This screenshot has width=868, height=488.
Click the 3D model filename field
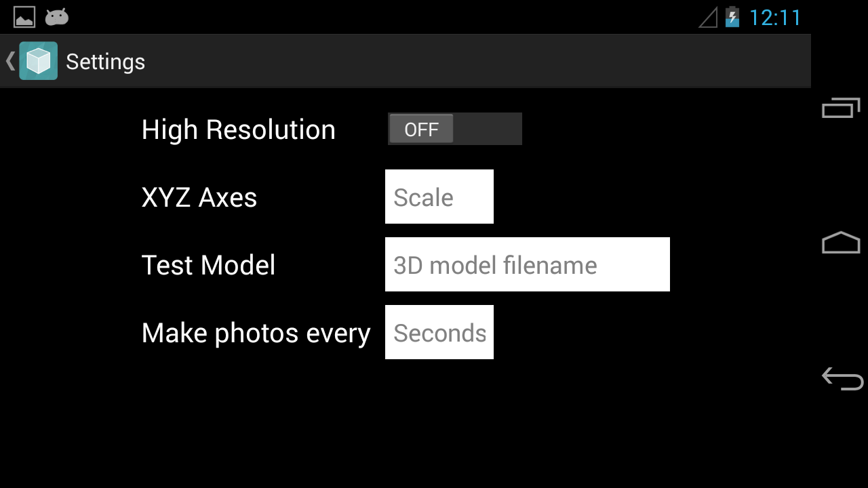[527, 264]
